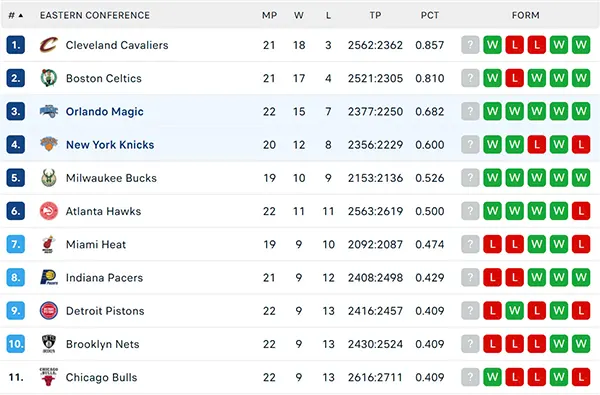This screenshot has width=600, height=395.
Task: Click the Boston Celtics shamrock logo
Action: [49, 78]
